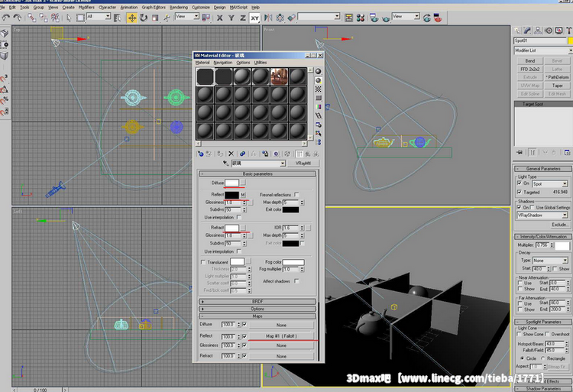Select the Bind to Space Warp tool

pos(55,17)
